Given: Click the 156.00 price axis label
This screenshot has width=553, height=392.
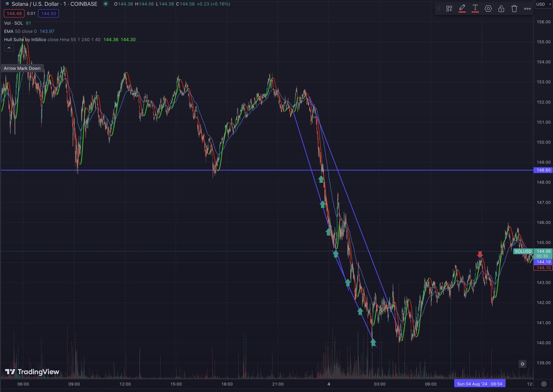Looking at the screenshot, I should (x=543, y=22).
